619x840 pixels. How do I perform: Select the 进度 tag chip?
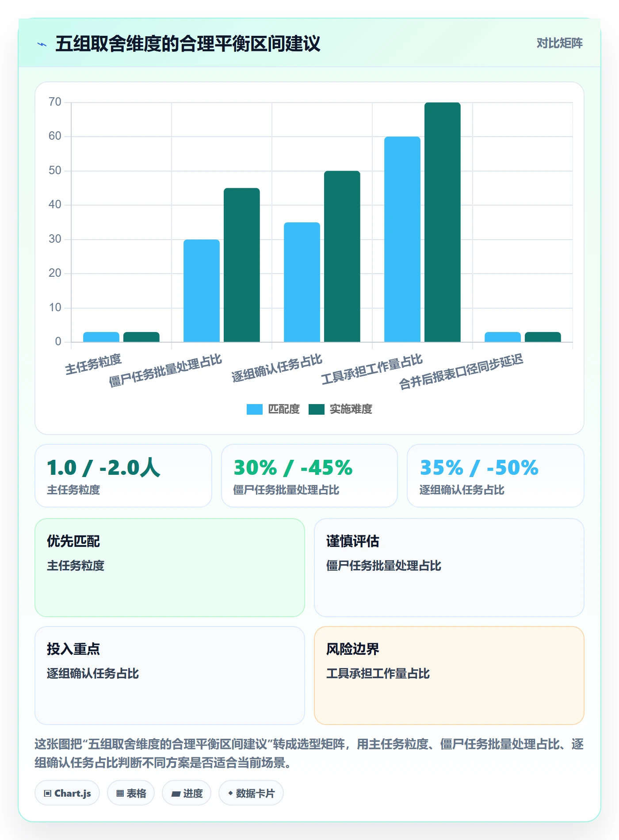click(187, 793)
